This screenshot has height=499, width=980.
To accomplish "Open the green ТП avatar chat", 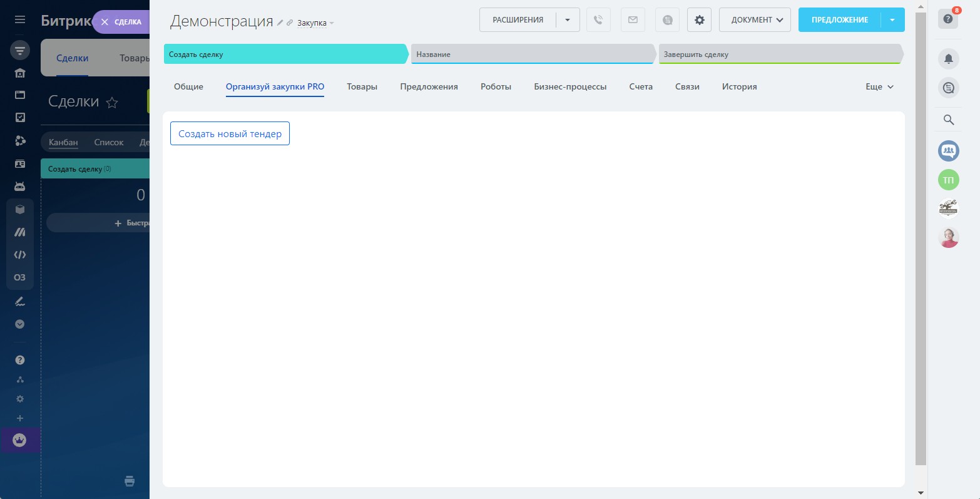I will [x=949, y=180].
